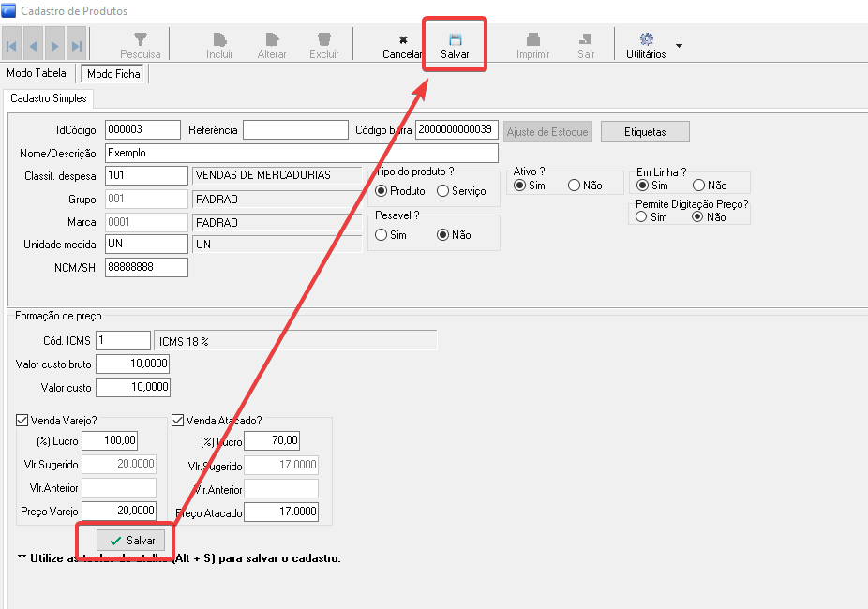The height and width of the screenshot is (609, 868).
Task: Open the Utilitários gear icon
Action: [646, 39]
